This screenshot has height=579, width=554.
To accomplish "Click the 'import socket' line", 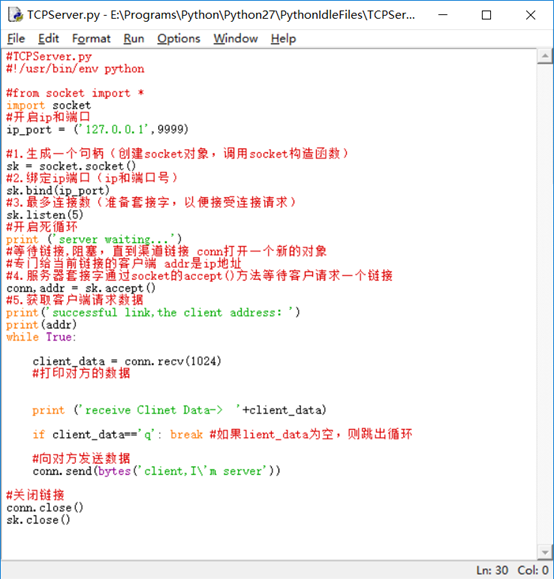I will 48,105.
